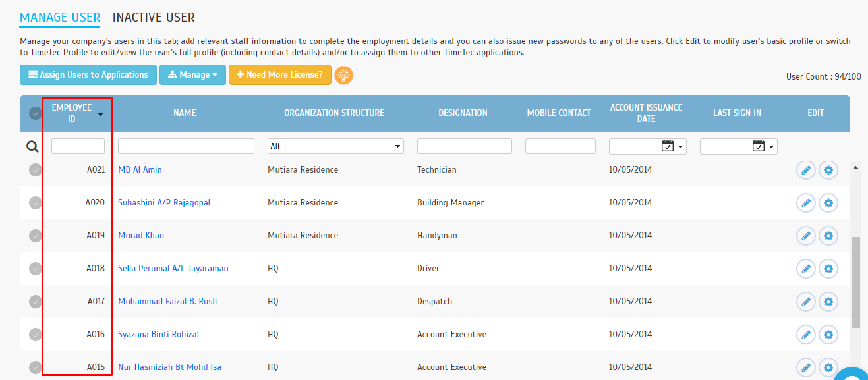
Task: Click scrollbar up arrow of user table
Action: 855,167
